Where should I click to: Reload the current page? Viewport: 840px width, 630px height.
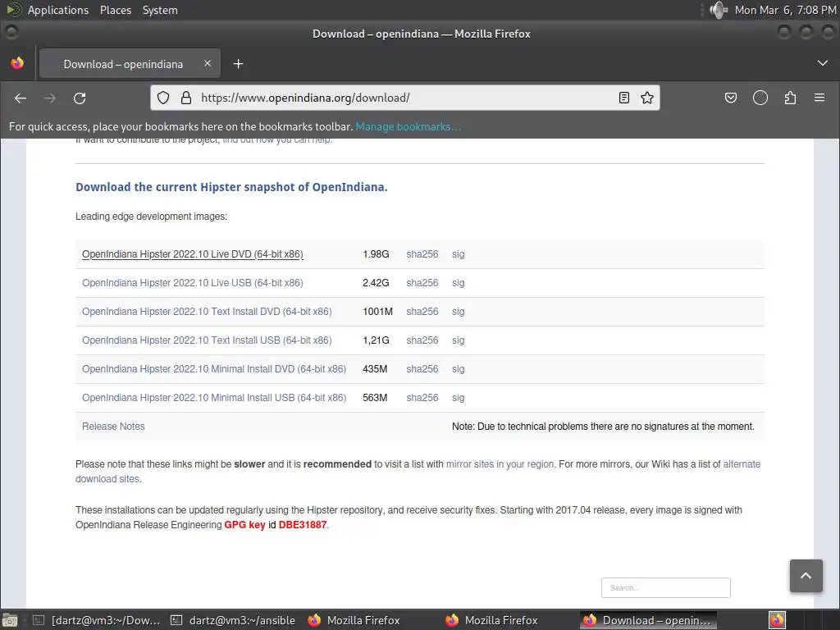[80, 98]
